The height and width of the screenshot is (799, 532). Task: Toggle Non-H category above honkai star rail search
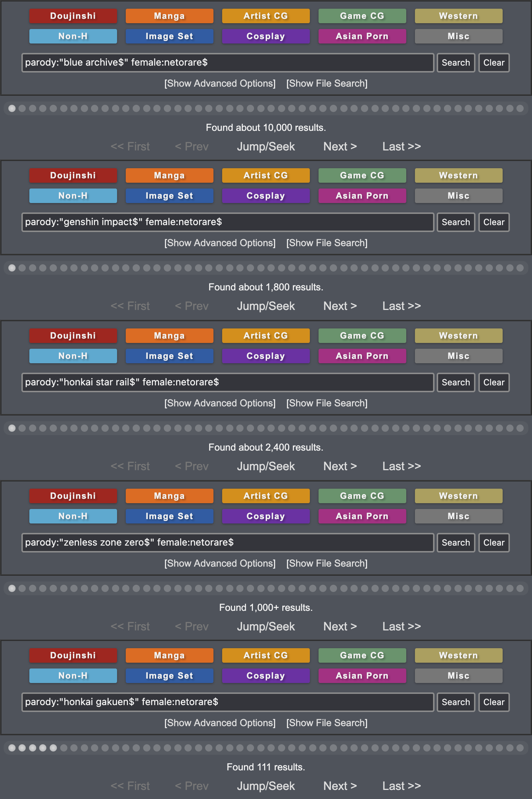click(73, 356)
